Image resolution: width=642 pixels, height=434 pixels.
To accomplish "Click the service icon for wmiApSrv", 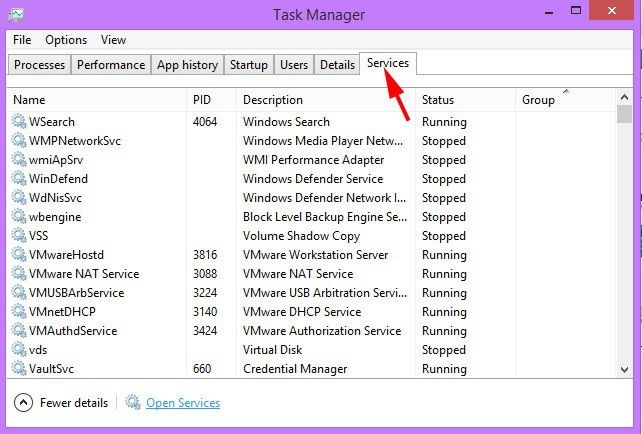I will [x=19, y=159].
